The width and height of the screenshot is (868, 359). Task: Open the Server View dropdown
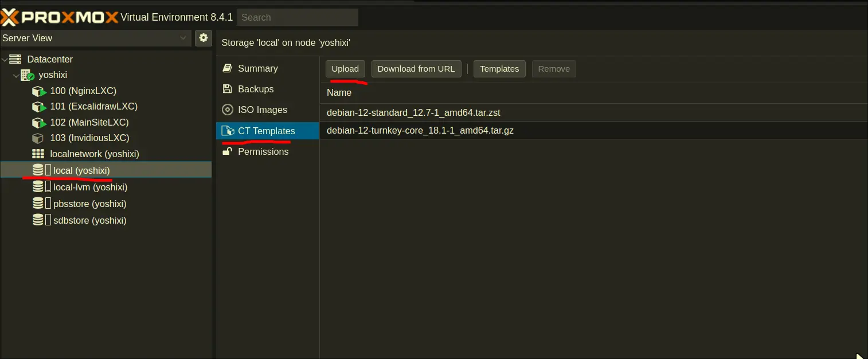pyautogui.click(x=95, y=38)
